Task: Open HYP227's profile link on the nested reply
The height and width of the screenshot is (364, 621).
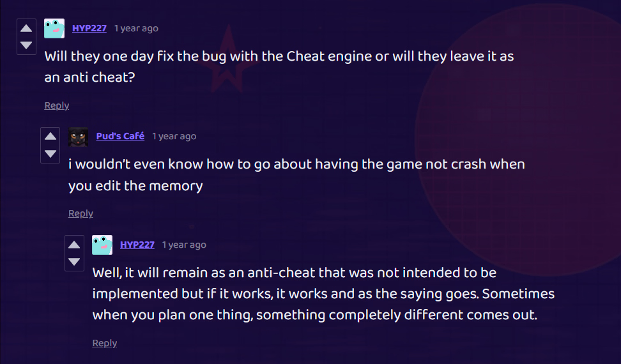Action: 137,245
